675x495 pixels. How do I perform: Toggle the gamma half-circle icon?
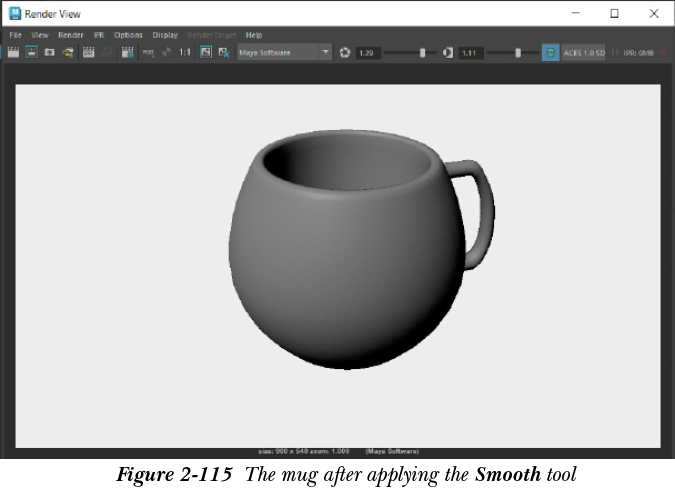click(x=448, y=52)
